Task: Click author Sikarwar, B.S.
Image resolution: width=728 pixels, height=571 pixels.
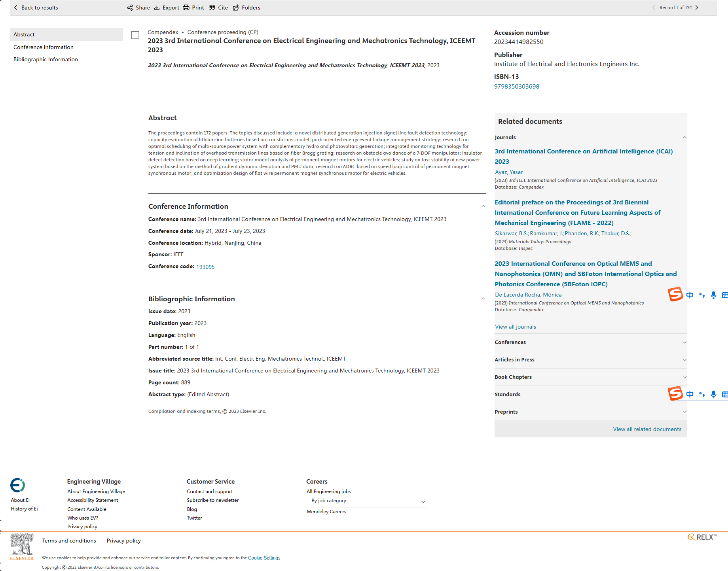Action: (512, 233)
